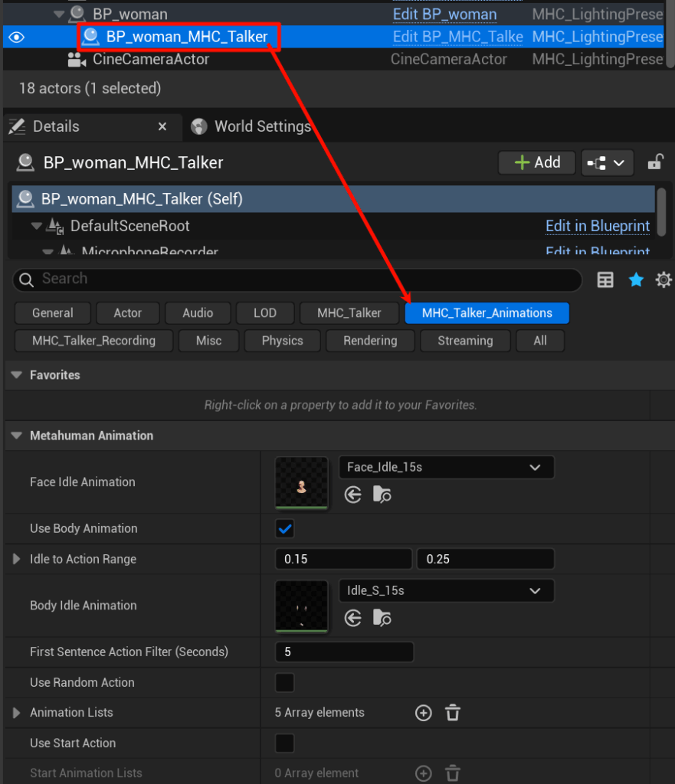Switch to the World Settings tab

262,126
